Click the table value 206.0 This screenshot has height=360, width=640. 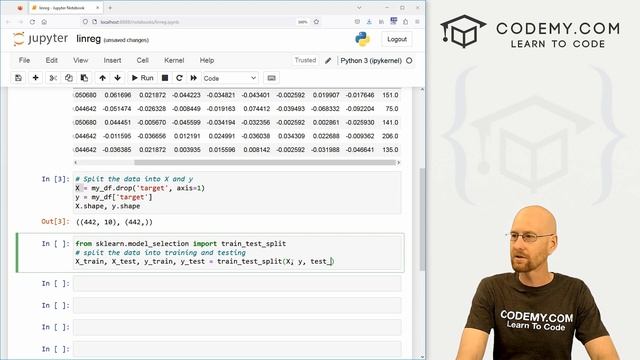click(390, 136)
